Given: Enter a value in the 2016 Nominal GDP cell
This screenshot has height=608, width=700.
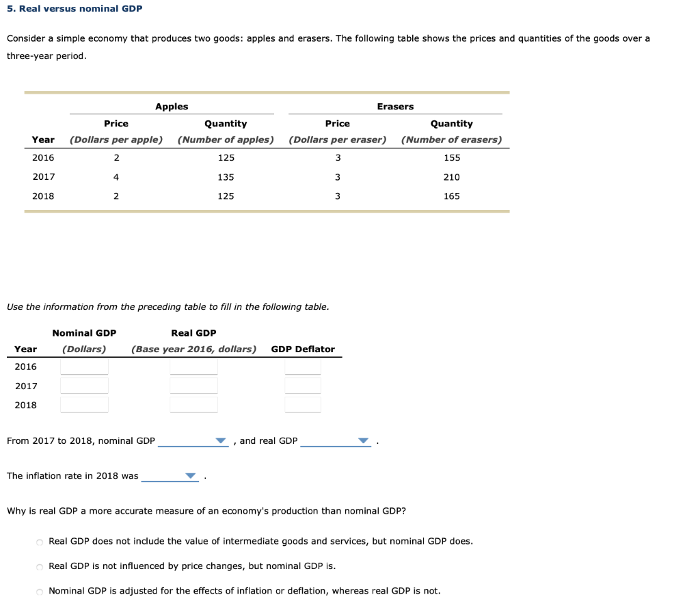Looking at the screenshot, I should [x=84, y=367].
